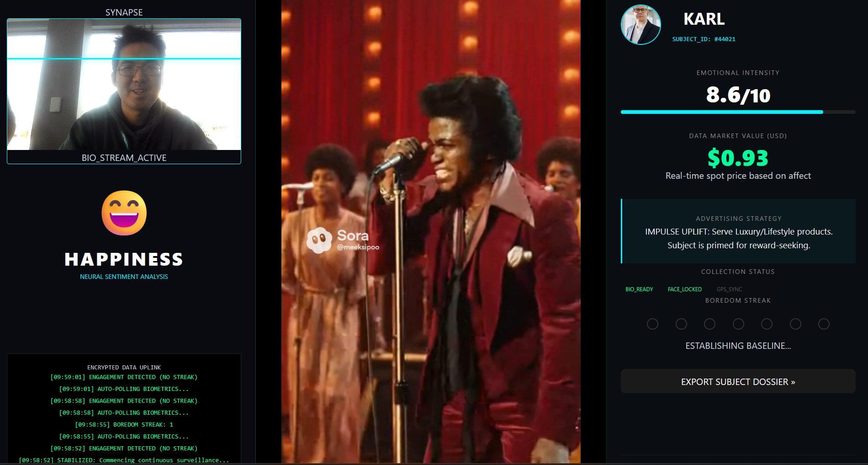Select the fourth boredom streak circle
868x465 pixels.
[738, 324]
